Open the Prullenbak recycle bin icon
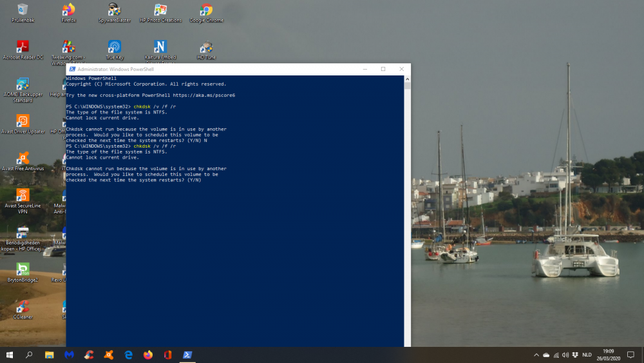Viewport: 644px width, 363px height. (23, 10)
